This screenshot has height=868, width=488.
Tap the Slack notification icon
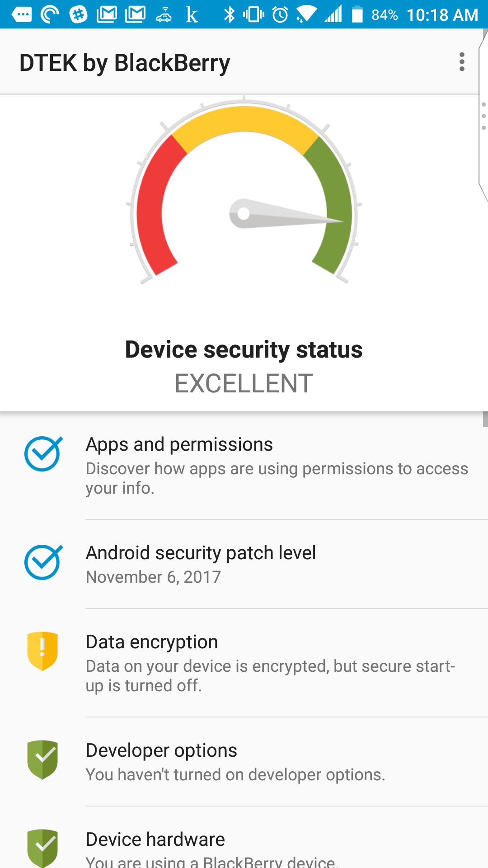(x=78, y=14)
